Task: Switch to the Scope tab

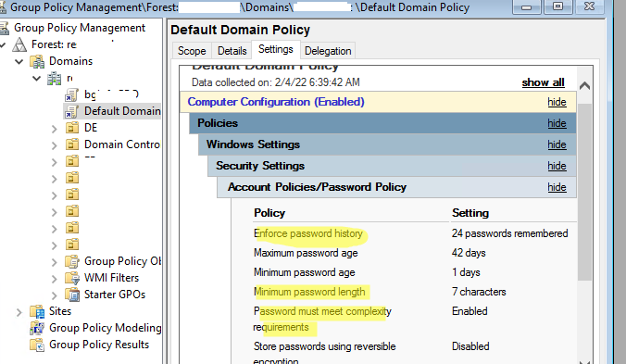Action: coord(192,51)
